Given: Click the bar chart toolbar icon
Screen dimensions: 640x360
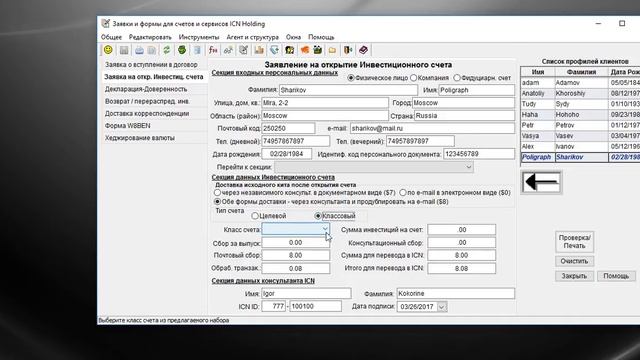Looking at the screenshot, I should (259, 50).
